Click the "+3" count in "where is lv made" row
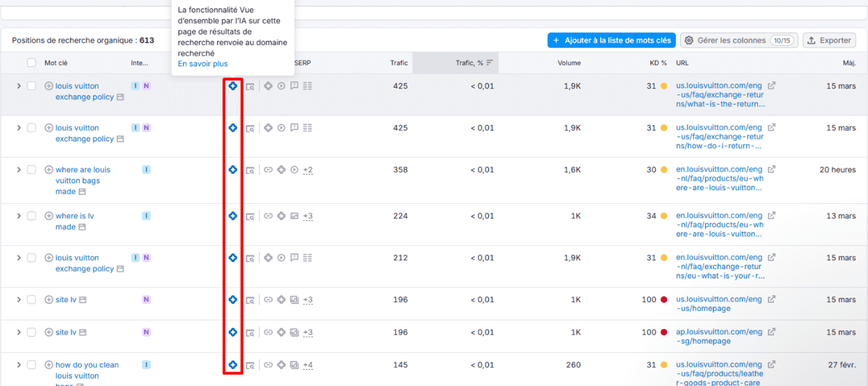 pos(307,216)
